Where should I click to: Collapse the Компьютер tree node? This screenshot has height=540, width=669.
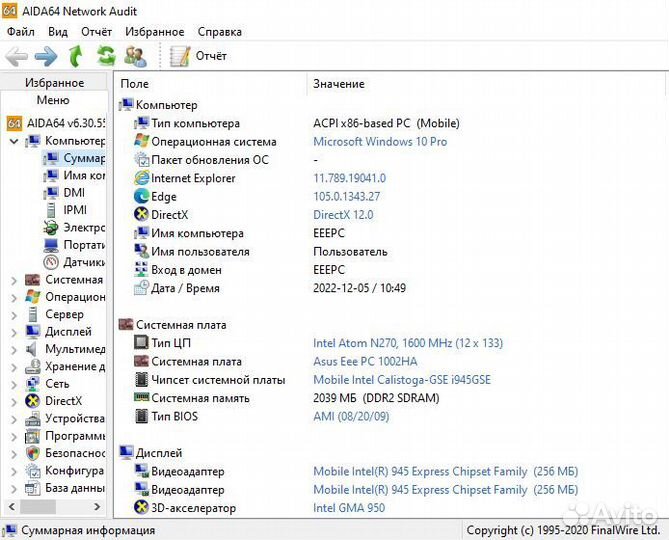14,141
